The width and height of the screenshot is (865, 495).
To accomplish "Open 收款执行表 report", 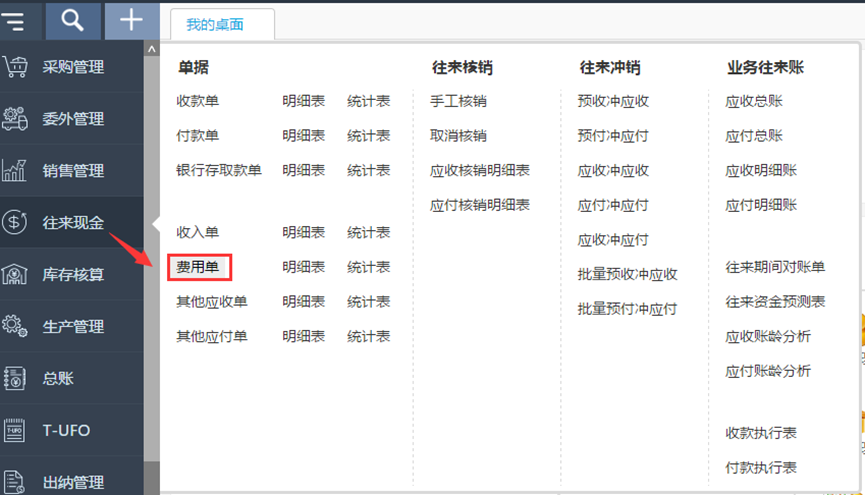I will (761, 433).
